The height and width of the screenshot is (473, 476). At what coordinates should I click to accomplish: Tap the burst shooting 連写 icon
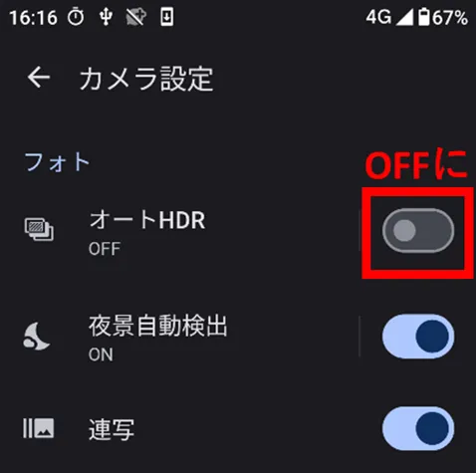tap(38, 428)
